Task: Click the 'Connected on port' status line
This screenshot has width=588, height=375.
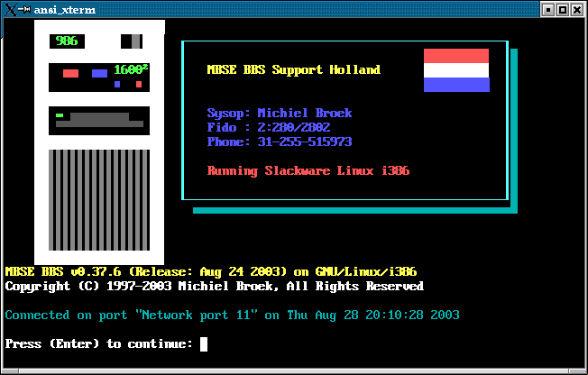Action: 232,315
